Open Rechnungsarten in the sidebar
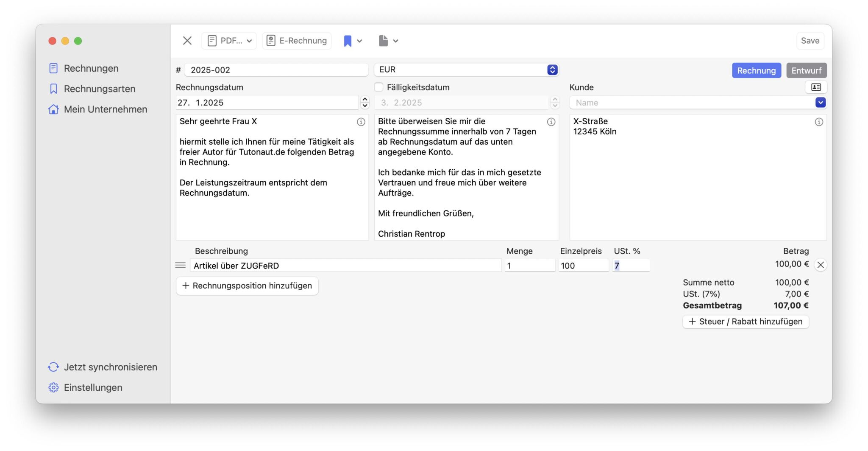Viewport: 868px width, 451px height. (x=92, y=89)
